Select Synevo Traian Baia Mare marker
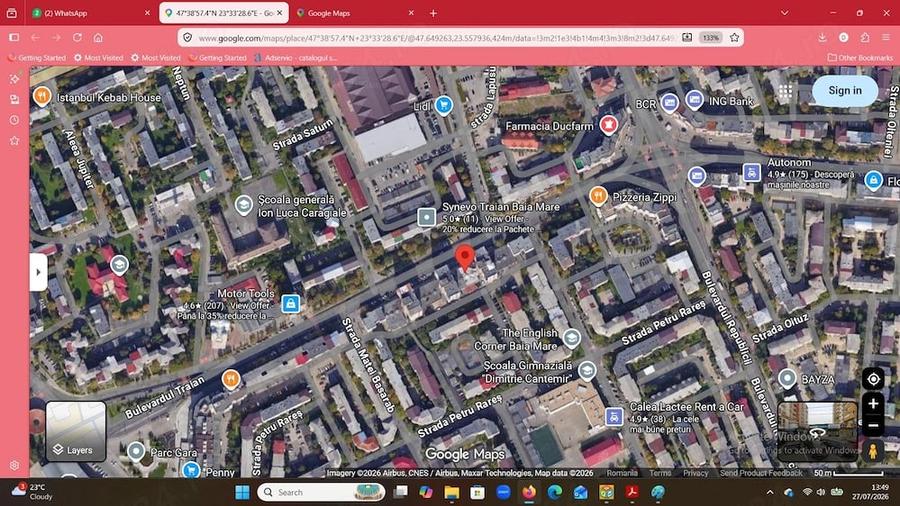The image size is (900, 506). pos(426,217)
